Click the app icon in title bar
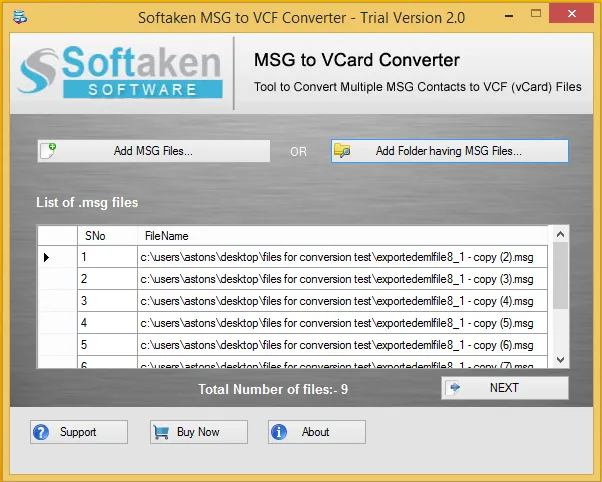The image size is (602, 482). click(x=20, y=17)
